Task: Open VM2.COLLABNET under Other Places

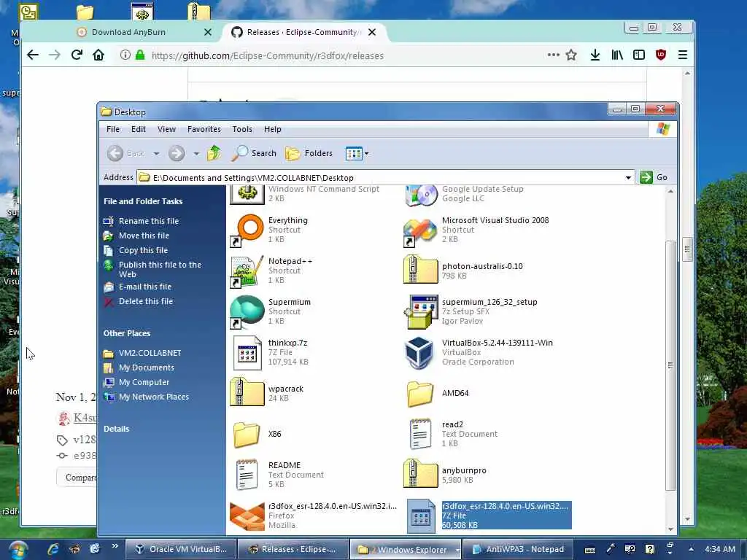Action: click(150, 353)
